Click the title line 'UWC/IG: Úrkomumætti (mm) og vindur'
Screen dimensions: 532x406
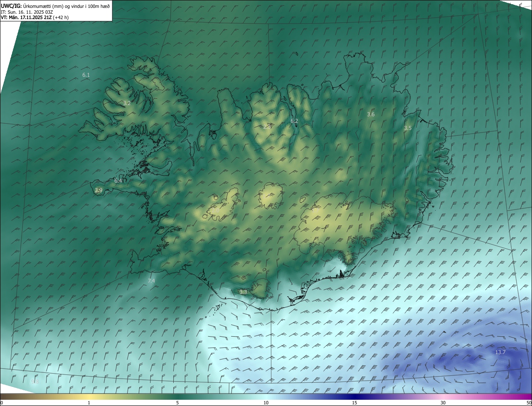55,6
